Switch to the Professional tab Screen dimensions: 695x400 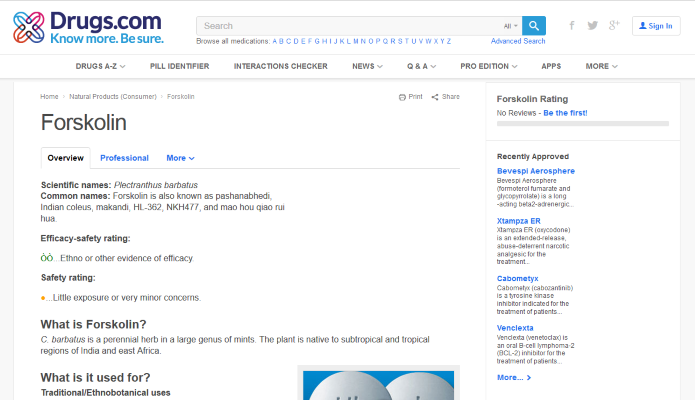[x=124, y=158]
